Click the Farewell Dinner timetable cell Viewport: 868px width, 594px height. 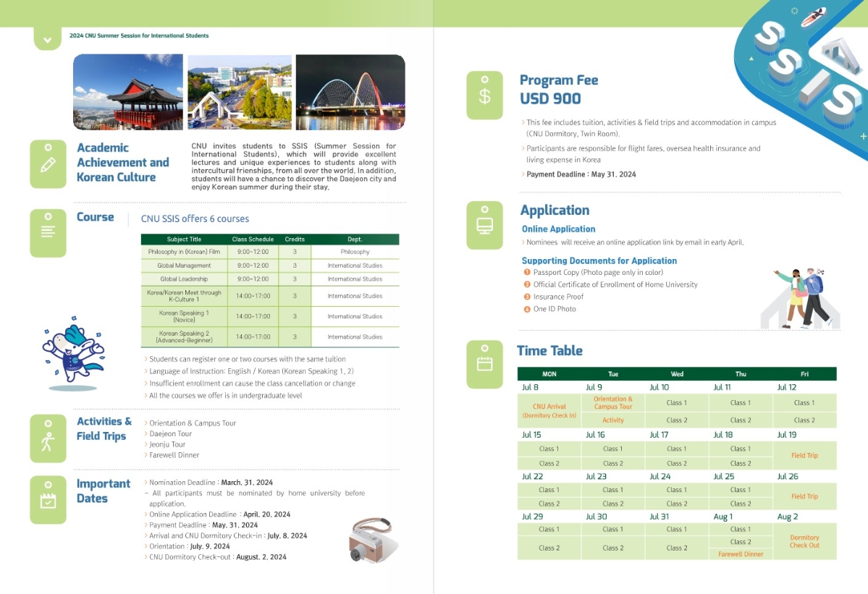741,553
